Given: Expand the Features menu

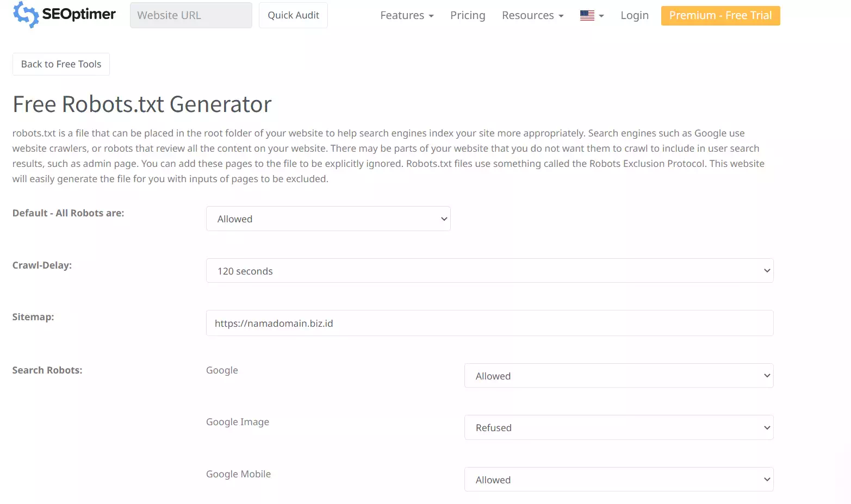Looking at the screenshot, I should (407, 15).
